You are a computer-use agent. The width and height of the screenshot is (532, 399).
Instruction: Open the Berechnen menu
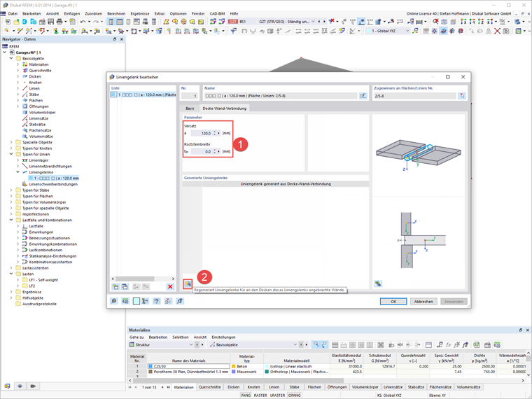(x=116, y=13)
